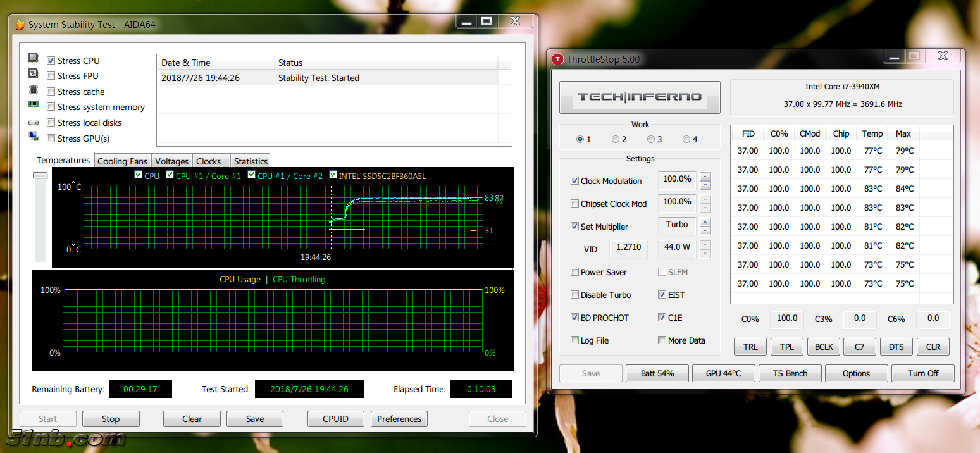
Task: Click the disk drive icon beside Stress local disks
Action: [x=34, y=122]
